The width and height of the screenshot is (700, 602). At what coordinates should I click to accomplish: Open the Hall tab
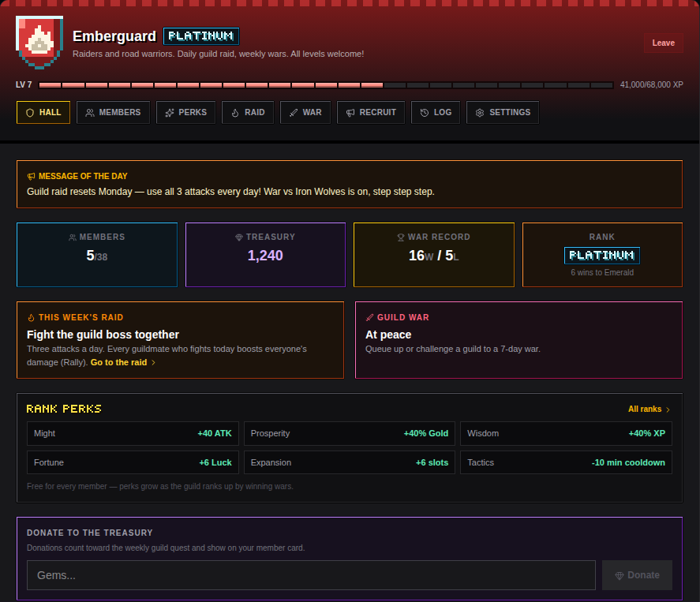click(x=43, y=113)
